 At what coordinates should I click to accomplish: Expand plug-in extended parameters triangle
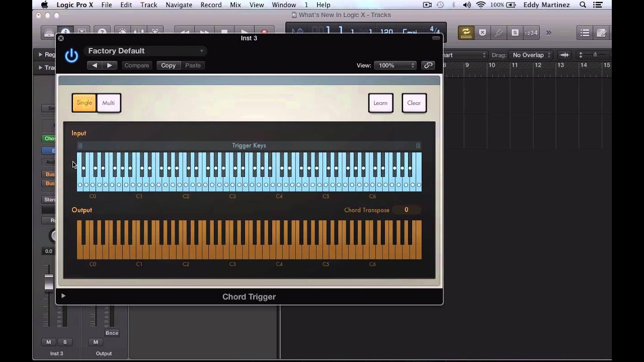tap(63, 296)
